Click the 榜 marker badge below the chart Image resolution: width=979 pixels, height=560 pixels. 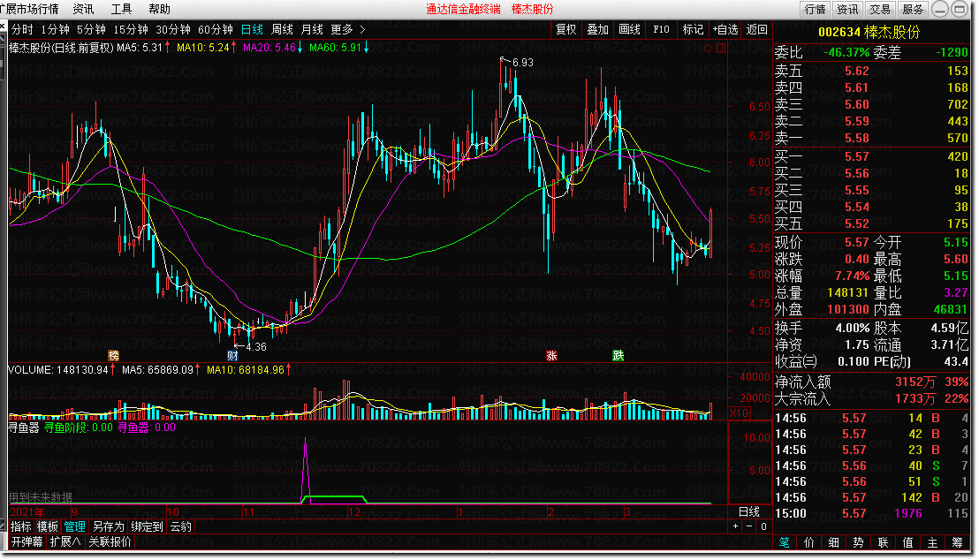point(114,355)
